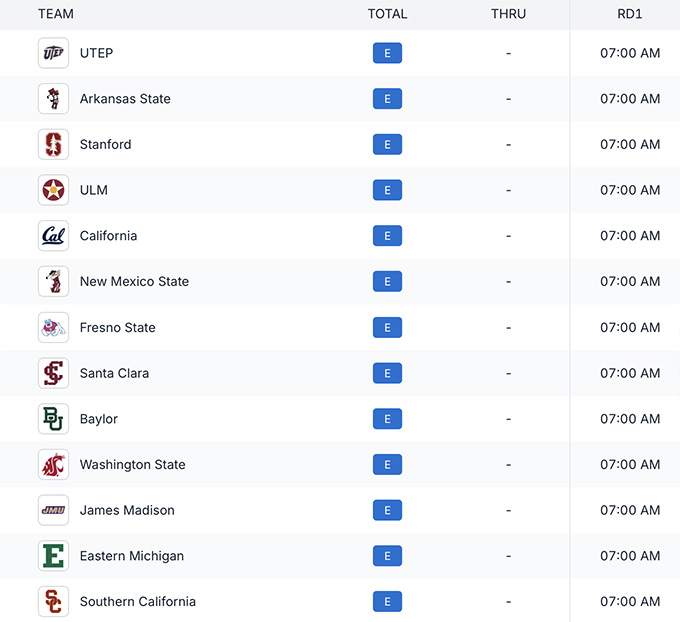Open the Cal script logo

(x=53, y=236)
